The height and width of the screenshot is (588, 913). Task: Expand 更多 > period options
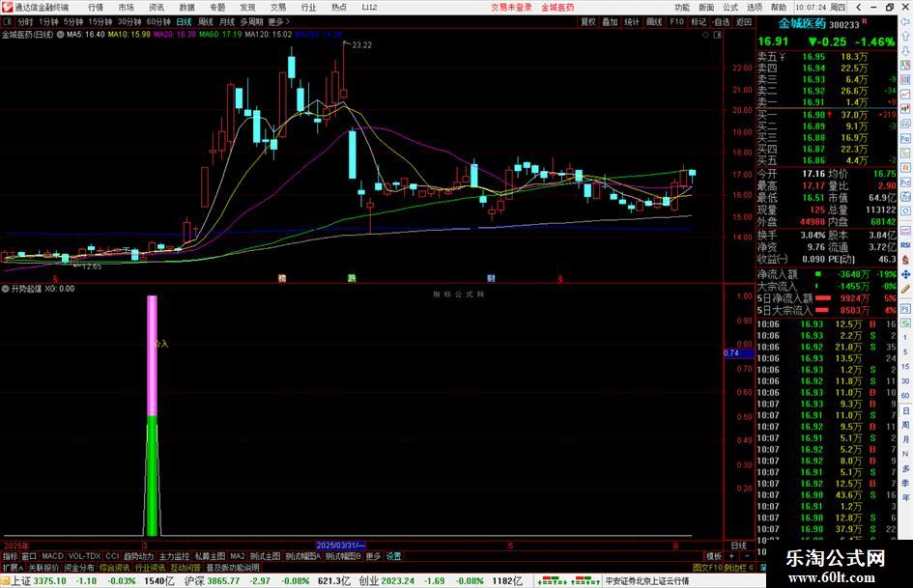pos(279,22)
